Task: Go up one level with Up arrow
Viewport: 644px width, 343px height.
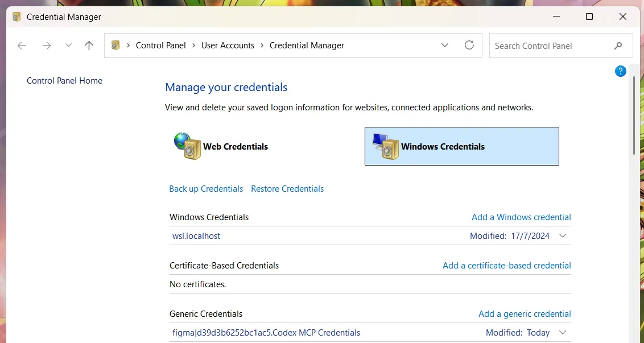Action: [x=89, y=46]
